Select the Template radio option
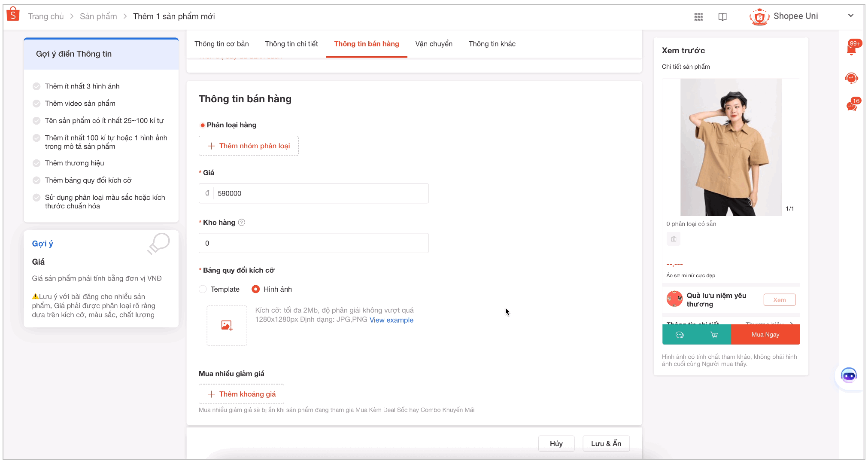The height and width of the screenshot is (464, 868). click(203, 289)
